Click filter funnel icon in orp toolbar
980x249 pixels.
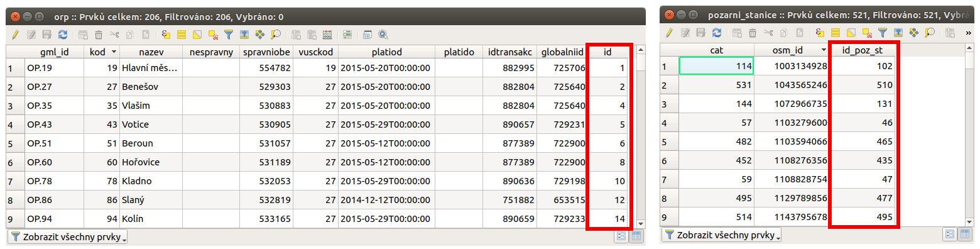click(x=229, y=35)
